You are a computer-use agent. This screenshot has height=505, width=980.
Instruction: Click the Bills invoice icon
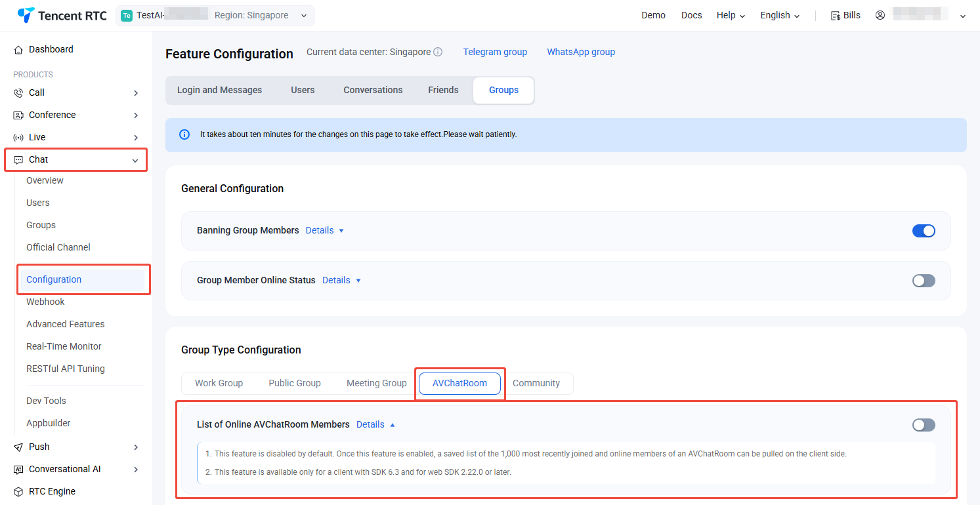(x=836, y=16)
